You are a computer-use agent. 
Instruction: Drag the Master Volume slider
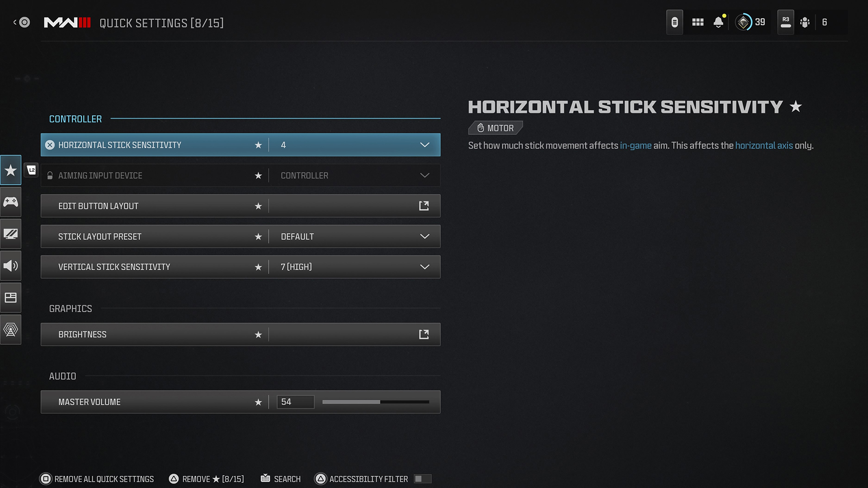(379, 402)
